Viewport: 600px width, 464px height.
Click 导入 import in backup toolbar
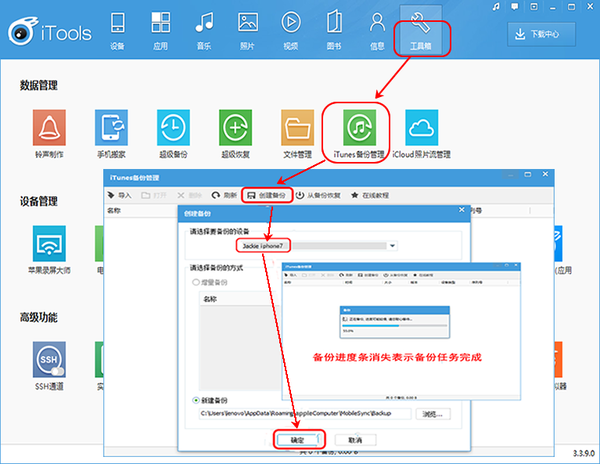click(119, 195)
